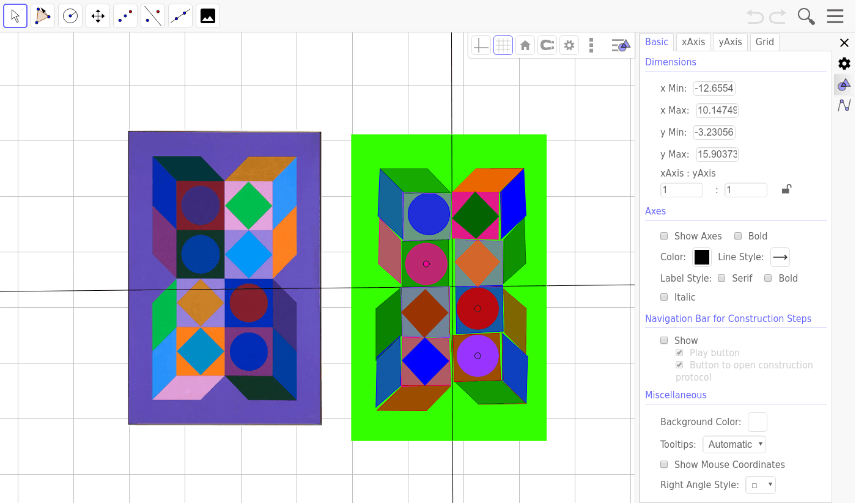Open the Right Angle Style dropdown
Image resolution: width=856 pixels, height=504 pixels.
click(x=761, y=485)
